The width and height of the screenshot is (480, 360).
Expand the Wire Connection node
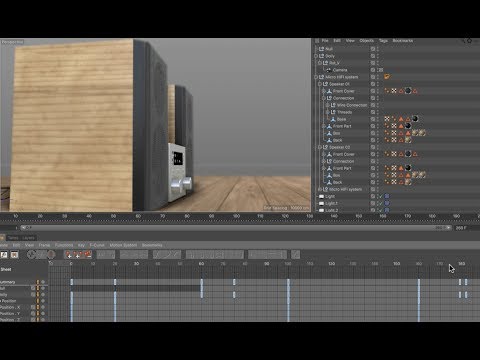point(327,105)
